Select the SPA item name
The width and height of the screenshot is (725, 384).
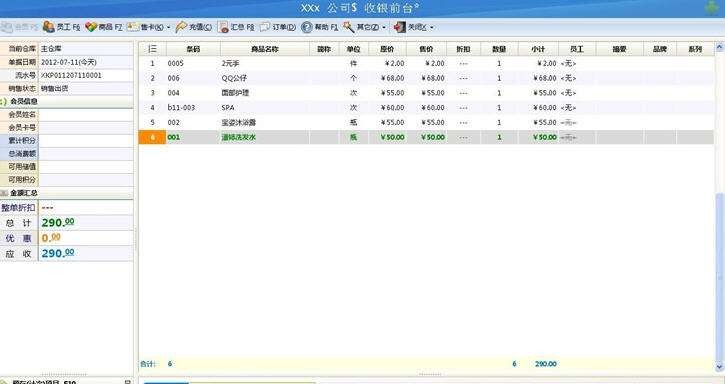click(228, 108)
